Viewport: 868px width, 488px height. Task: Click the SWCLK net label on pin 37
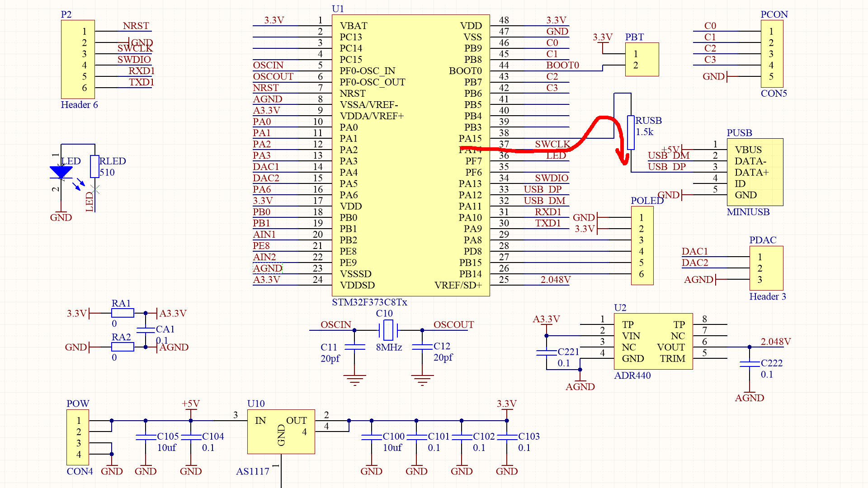click(552, 144)
